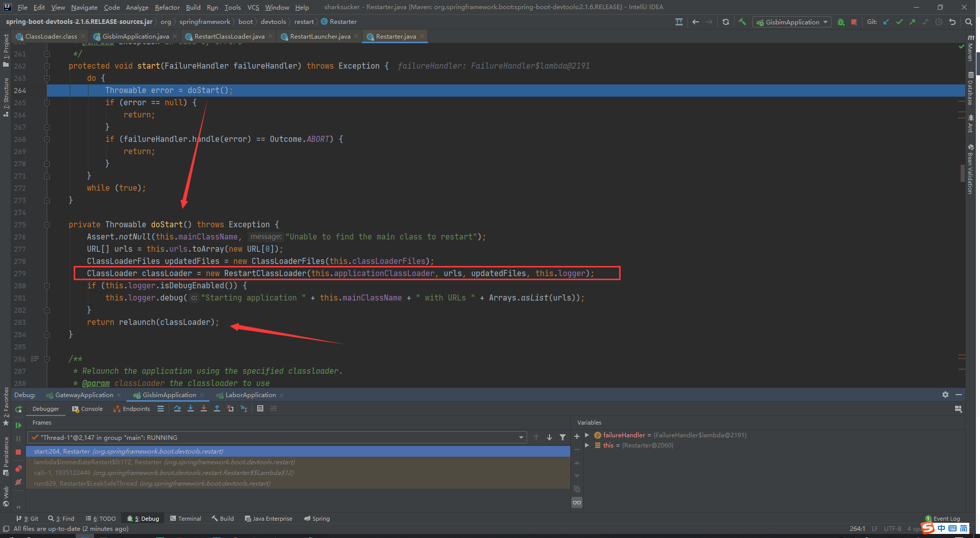The image size is (980, 538).
Task: Click the Evaluate Expression calculator icon
Action: (x=260, y=408)
